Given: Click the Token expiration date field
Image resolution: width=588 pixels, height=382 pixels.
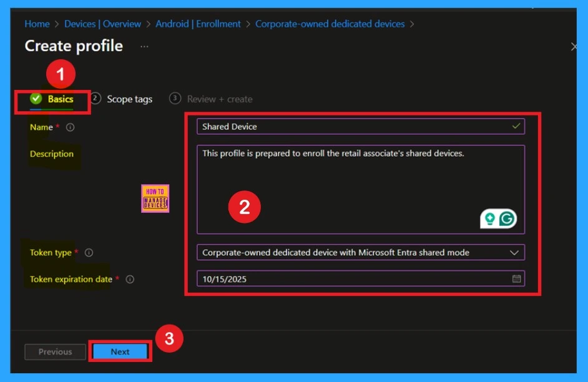Looking at the screenshot, I should coord(361,279).
